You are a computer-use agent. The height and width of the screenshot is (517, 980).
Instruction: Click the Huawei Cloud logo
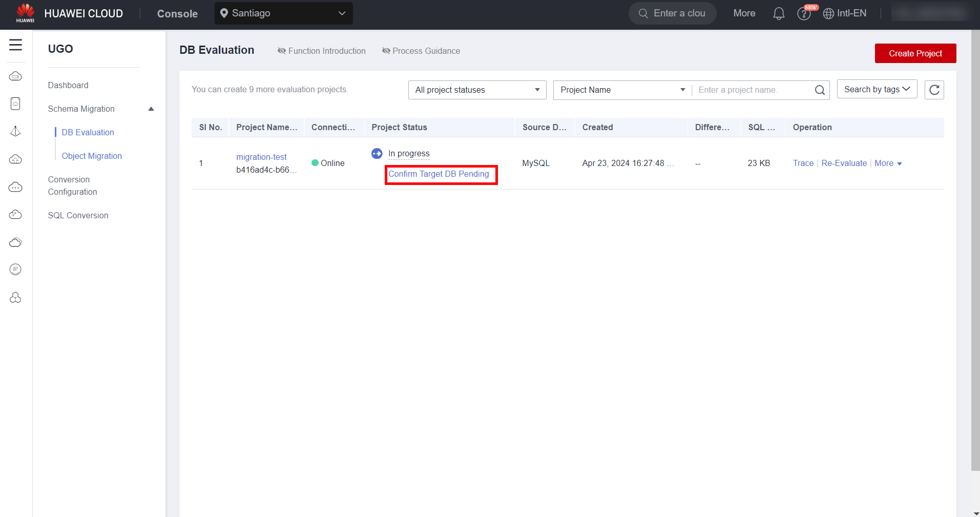click(25, 13)
